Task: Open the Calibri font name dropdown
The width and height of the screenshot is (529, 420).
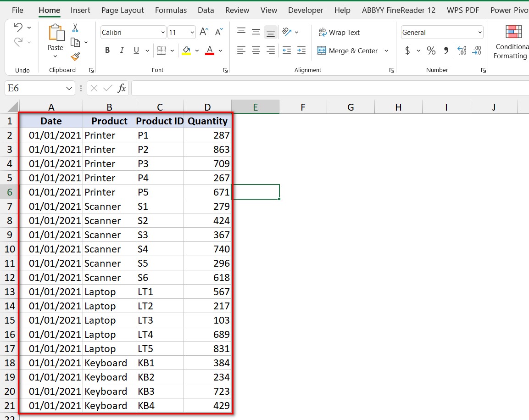Action: 163,33
